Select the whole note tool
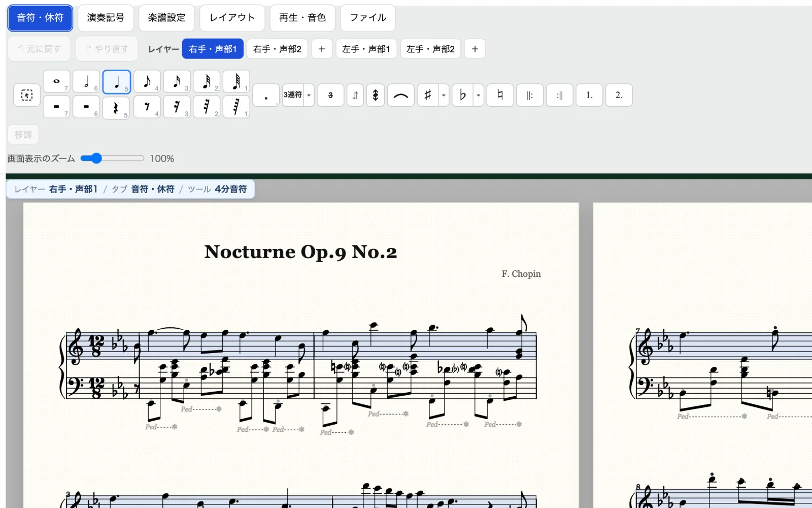812x508 pixels. click(x=56, y=81)
